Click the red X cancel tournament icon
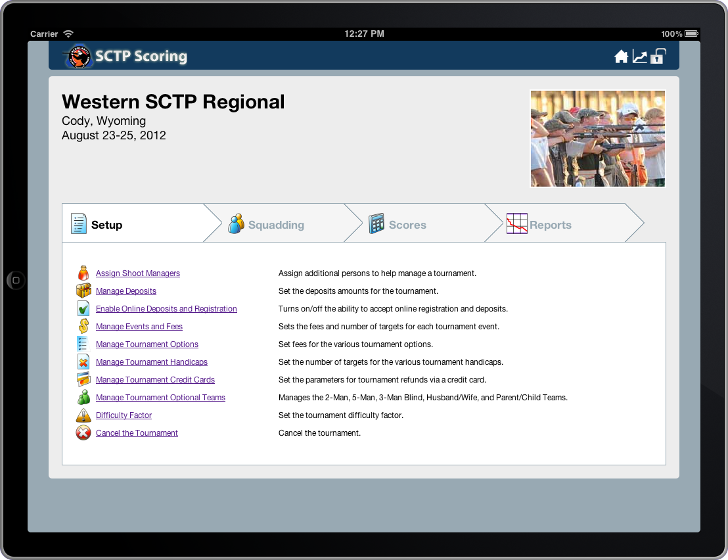728x560 pixels. click(83, 433)
